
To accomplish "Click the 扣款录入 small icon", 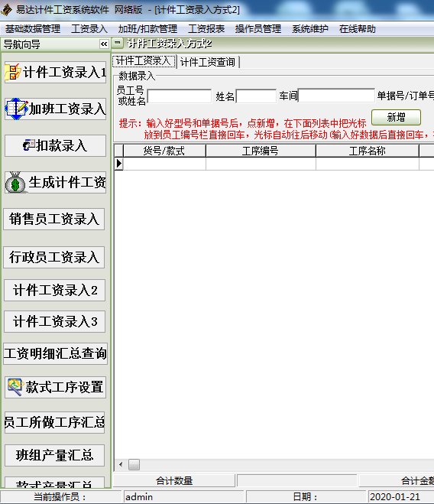I will pyautogui.click(x=29, y=145).
